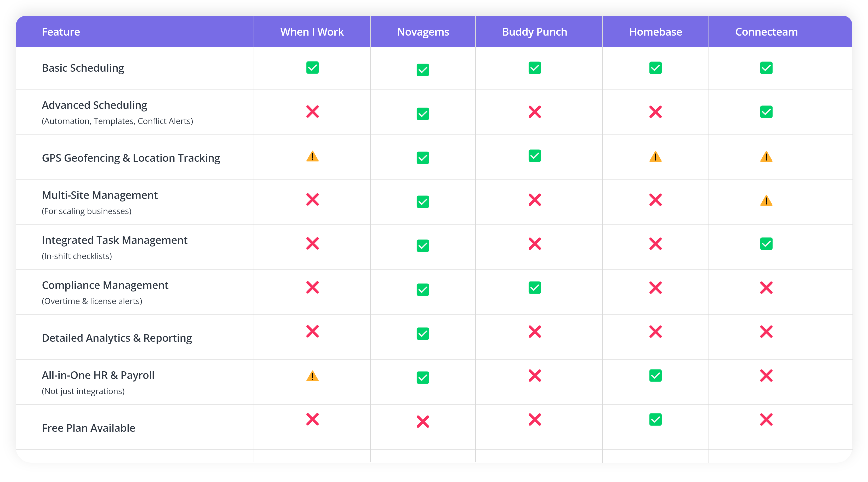868x482 pixels.
Task: Click the green checkmark for Multi-Site Management under Novagems
Action: [x=423, y=202]
